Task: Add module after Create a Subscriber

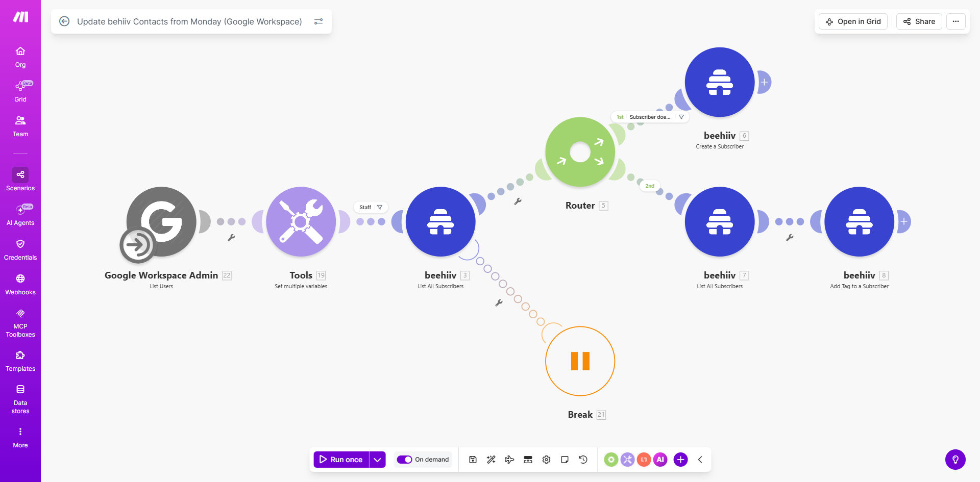Action: pos(764,82)
